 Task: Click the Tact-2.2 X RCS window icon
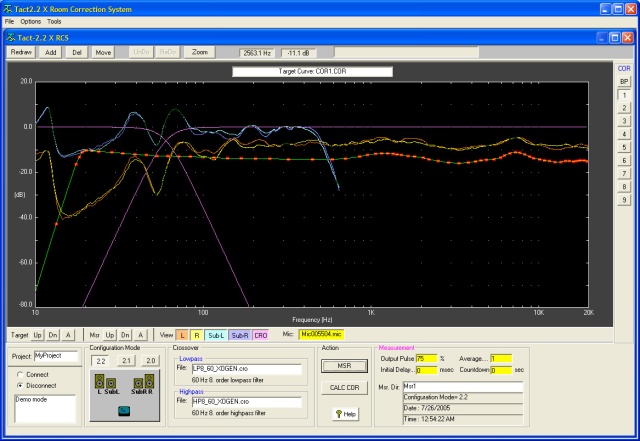point(11,38)
